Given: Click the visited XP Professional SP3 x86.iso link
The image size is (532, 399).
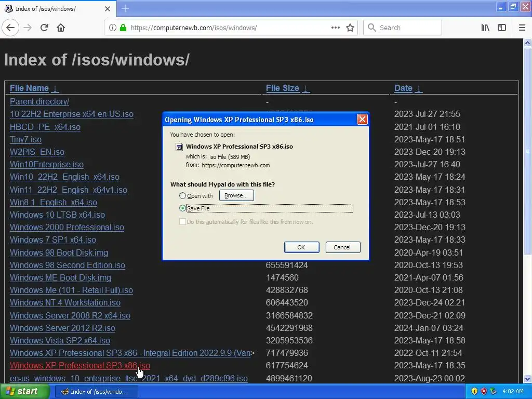Looking at the screenshot, I should (x=79, y=366).
